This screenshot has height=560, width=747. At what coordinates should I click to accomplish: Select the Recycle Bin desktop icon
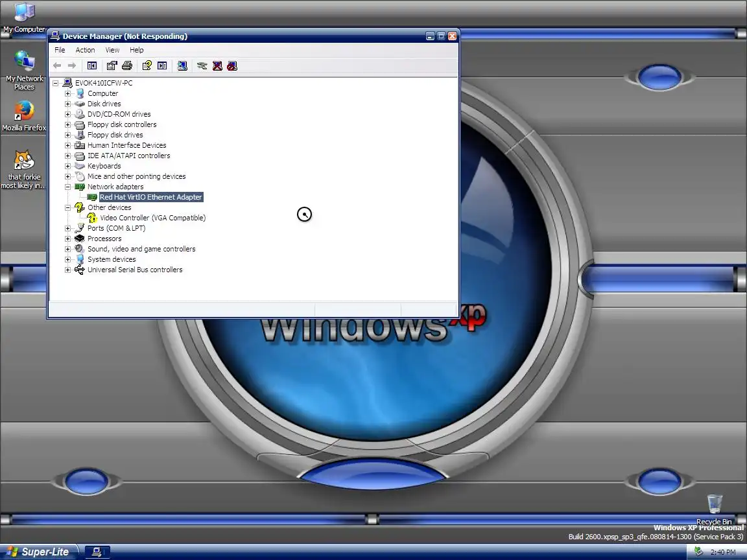point(714,509)
